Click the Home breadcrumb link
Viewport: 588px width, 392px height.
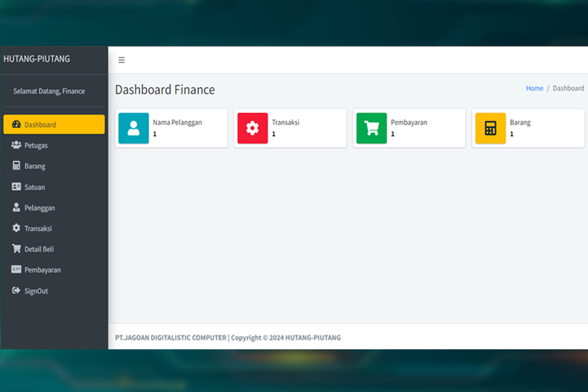[x=535, y=89]
